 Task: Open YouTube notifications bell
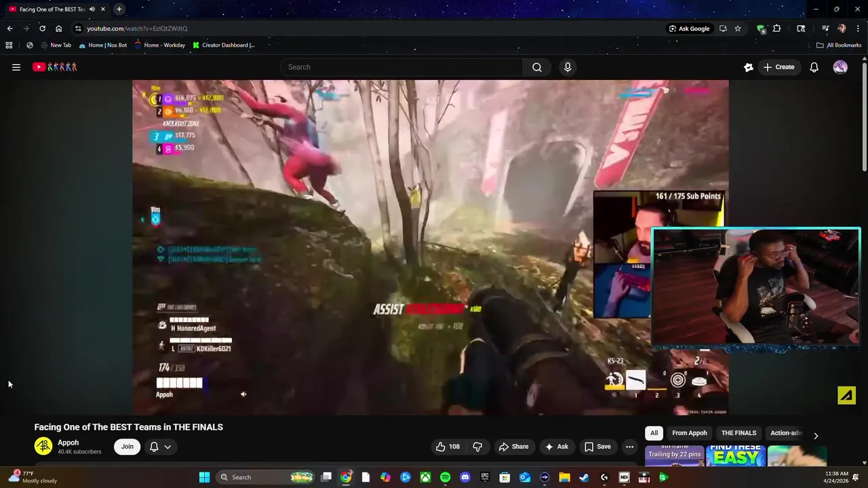[814, 67]
